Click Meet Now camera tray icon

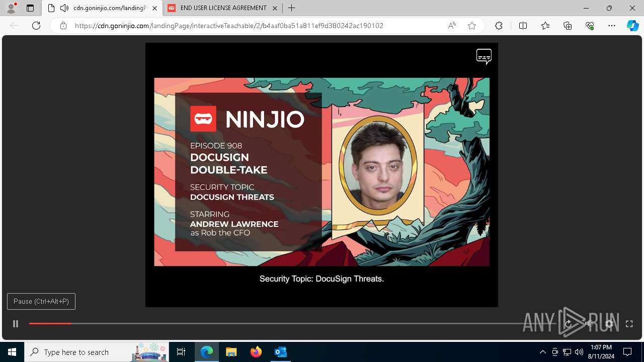[x=555, y=352]
